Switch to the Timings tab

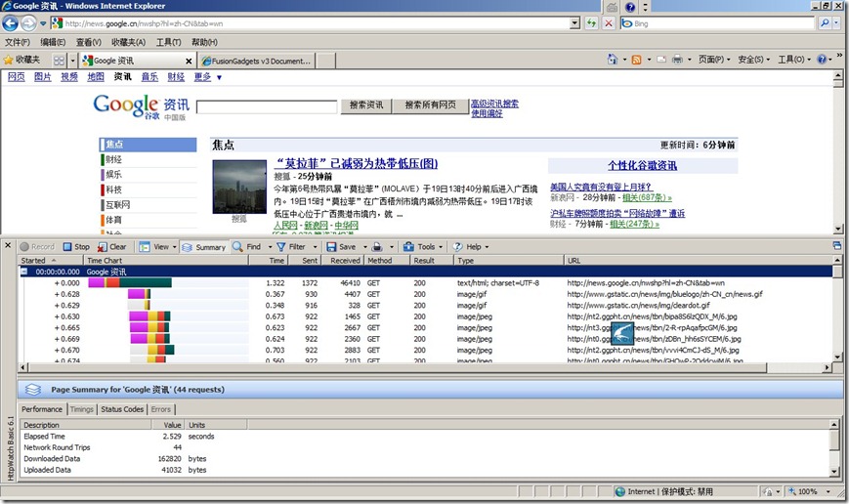click(x=82, y=409)
